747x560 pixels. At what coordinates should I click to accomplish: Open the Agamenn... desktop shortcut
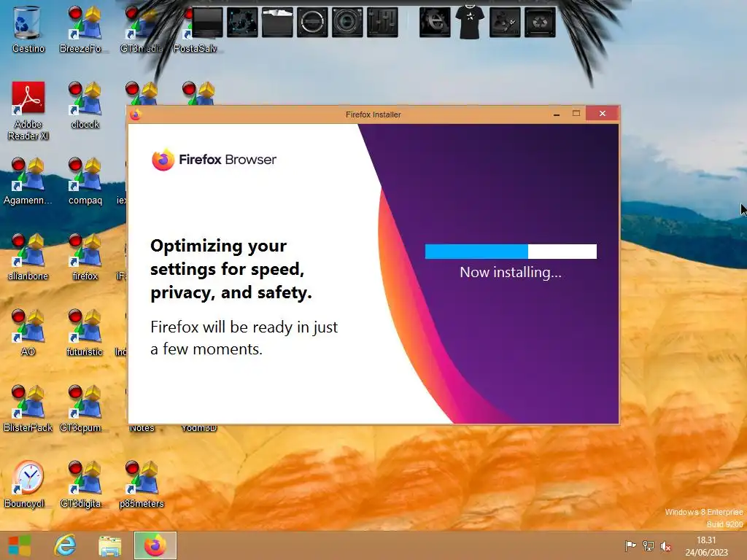[x=28, y=182]
